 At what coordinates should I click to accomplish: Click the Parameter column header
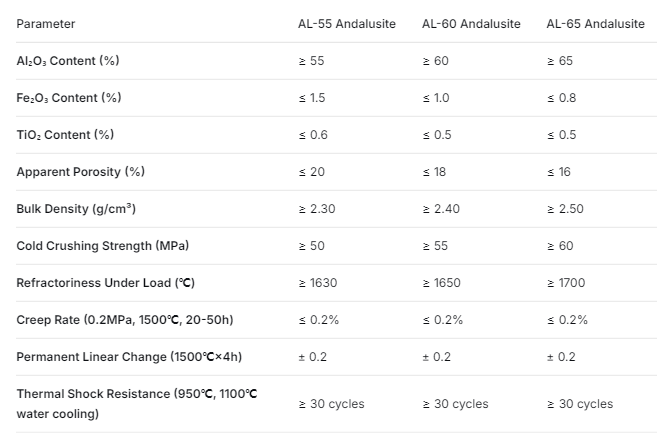tap(46, 24)
